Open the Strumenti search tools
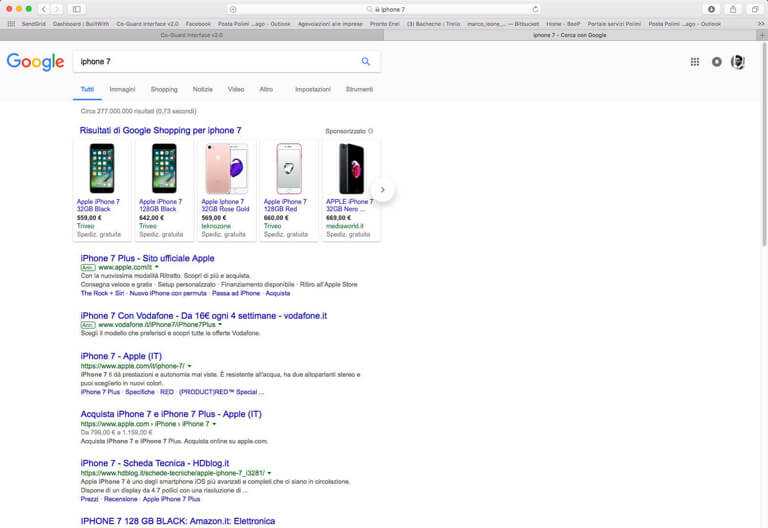Image resolution: width=768 pixels, height=528 pixels. [x=360, y=89]
